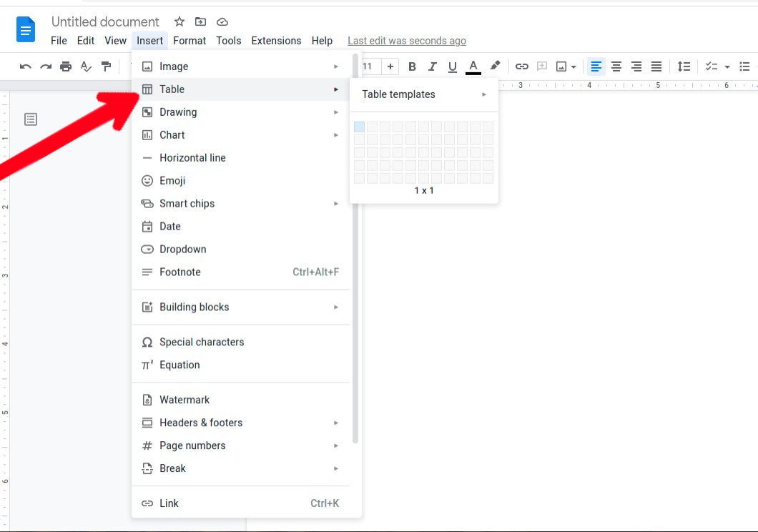Click the Undo icon in the toolbar
Image resolution: width=758 pixels, height=532 pixels.
(x=25, y=66)
